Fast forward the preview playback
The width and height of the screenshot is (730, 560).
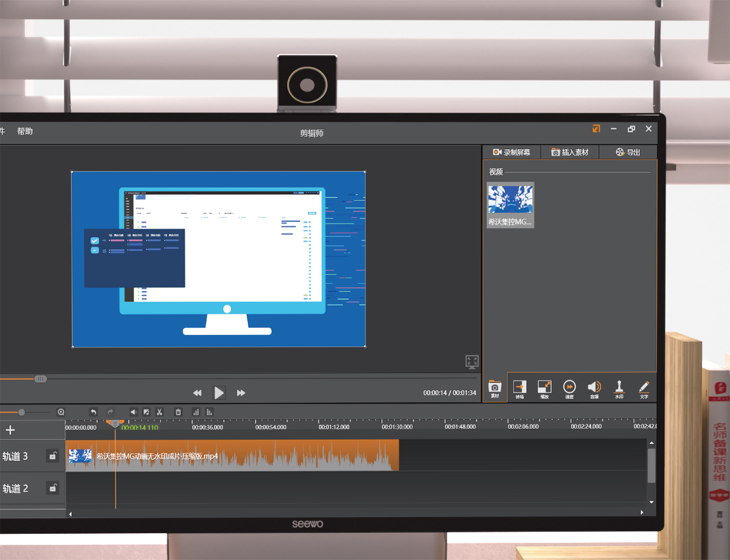(x=241, y=393)
